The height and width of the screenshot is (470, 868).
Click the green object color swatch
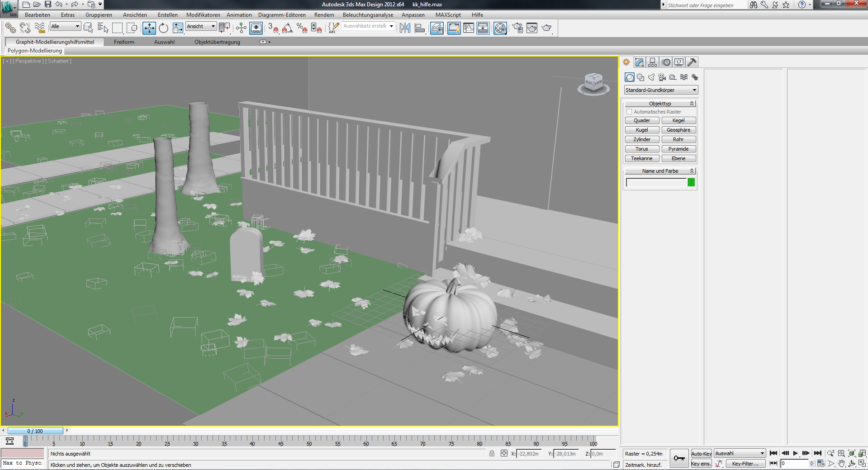pyautogui.click(x=691, y=182)
